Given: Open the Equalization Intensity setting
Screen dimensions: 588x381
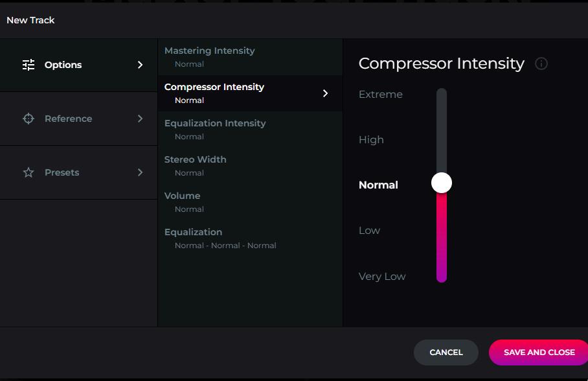Looking at the screenshot, I should click(215, 129).
